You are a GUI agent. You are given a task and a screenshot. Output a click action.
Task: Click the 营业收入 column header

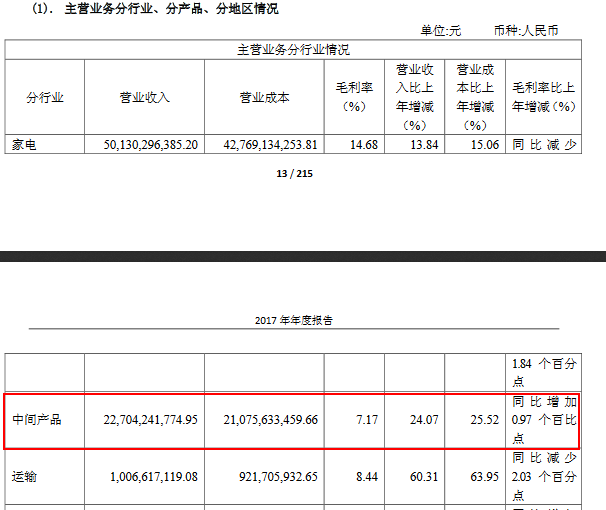(x=145, y=97)
